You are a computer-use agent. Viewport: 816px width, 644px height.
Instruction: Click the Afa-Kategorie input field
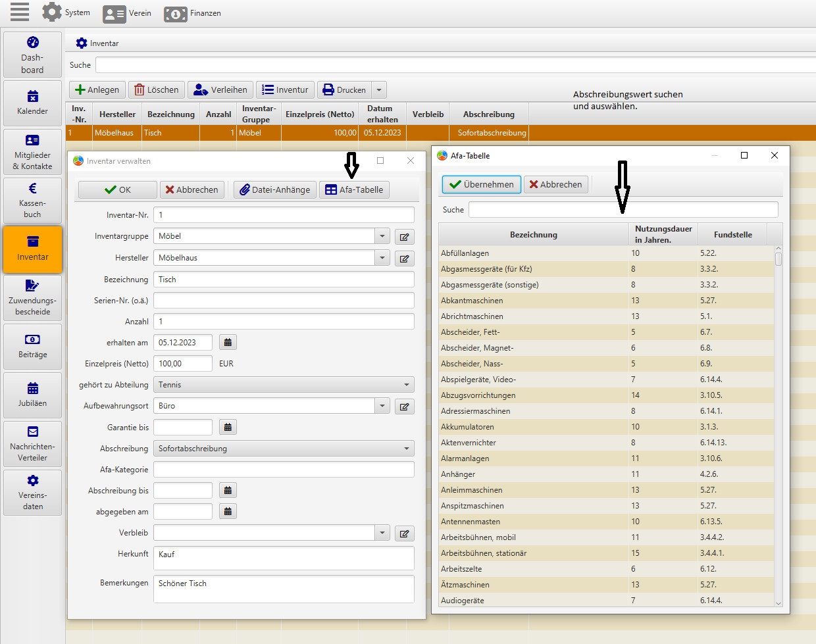click(284, 470)
